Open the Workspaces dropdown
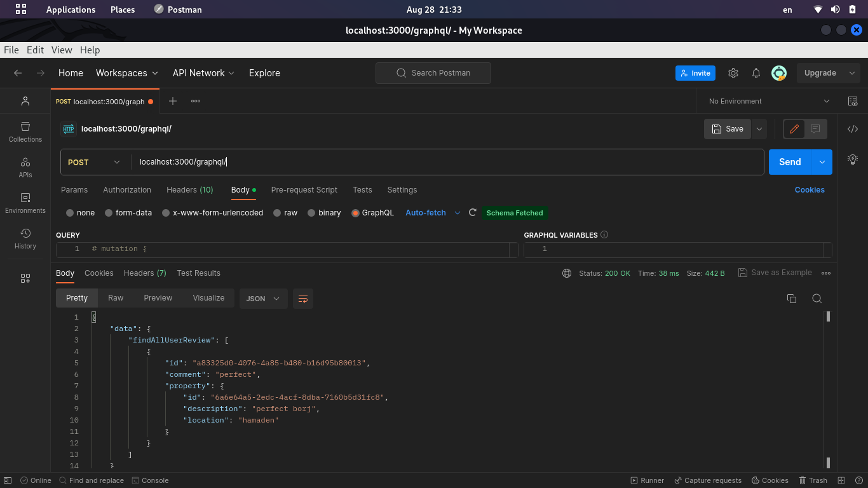Screen dimensions: 868x488 pos(127,73)
